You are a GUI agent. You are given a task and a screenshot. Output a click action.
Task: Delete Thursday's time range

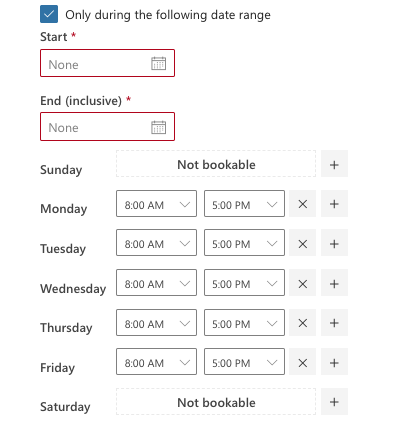click(x=302, y=323)
